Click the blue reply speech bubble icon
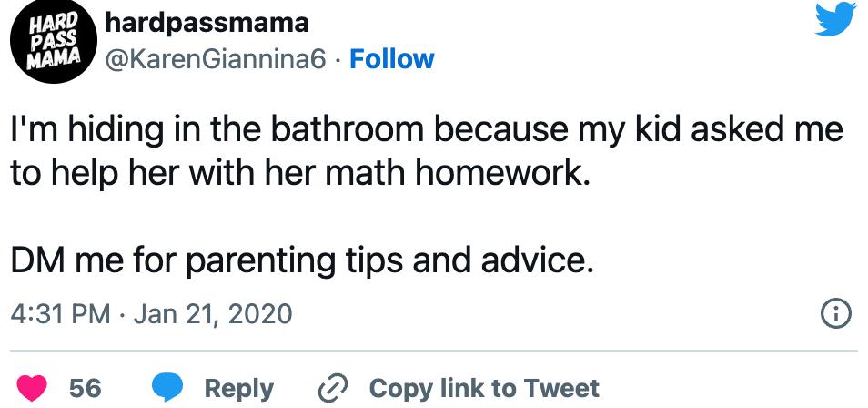Viewport: 868px width, 408px height. coord(169,387)
